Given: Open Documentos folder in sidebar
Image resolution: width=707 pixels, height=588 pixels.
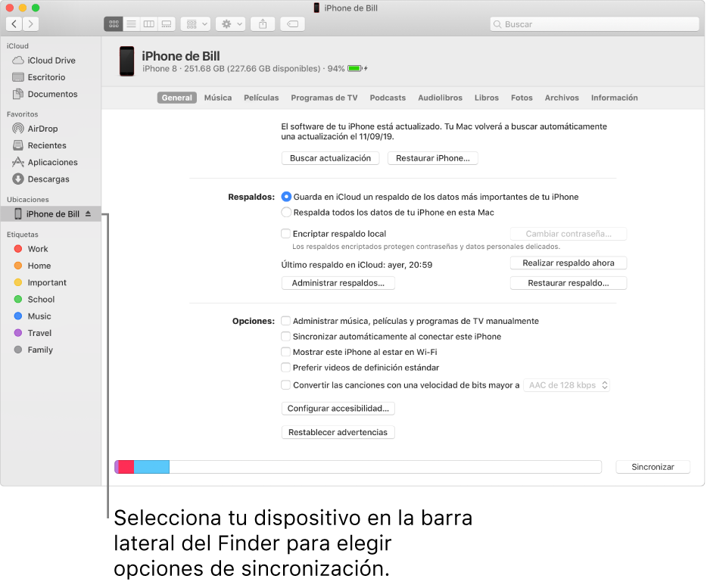Looking at the screenshot, I should (x=45, y=94).
